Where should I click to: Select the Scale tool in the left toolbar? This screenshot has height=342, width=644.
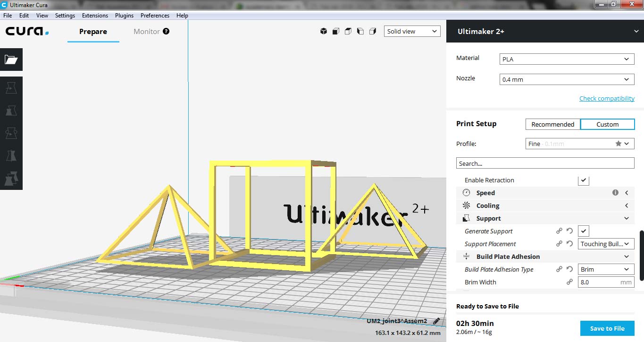(x=11, y=111)
